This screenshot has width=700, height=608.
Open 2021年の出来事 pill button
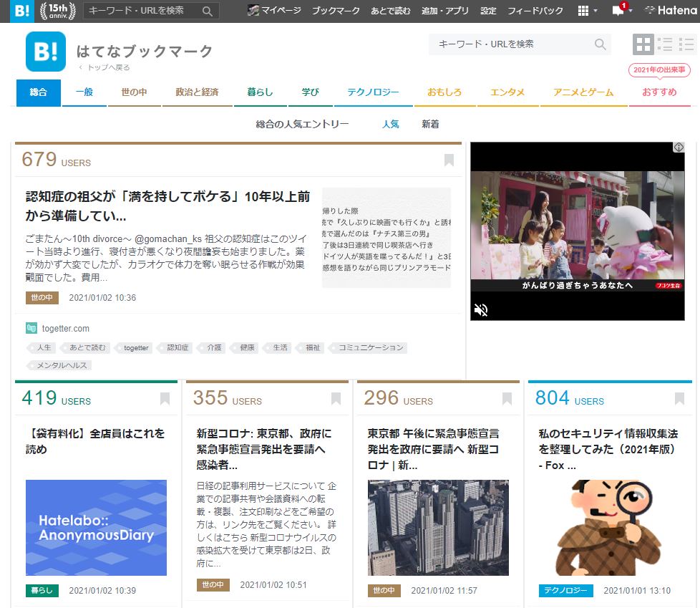click(x=659, y=69)
